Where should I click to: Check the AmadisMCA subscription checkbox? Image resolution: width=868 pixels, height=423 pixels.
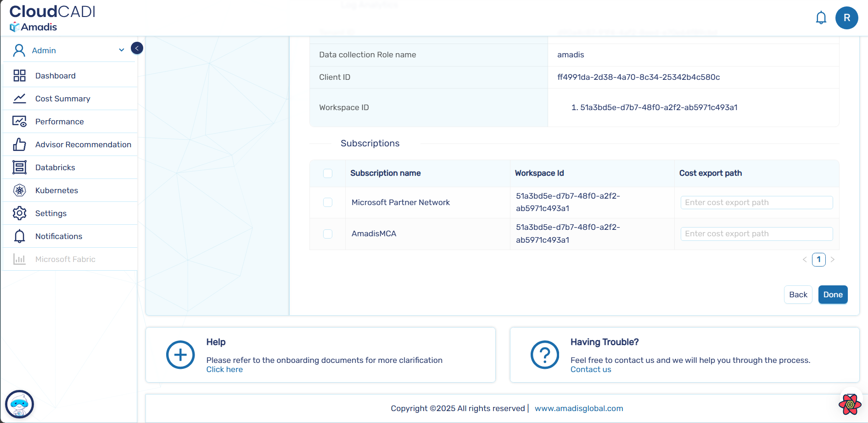coord(328,234)
